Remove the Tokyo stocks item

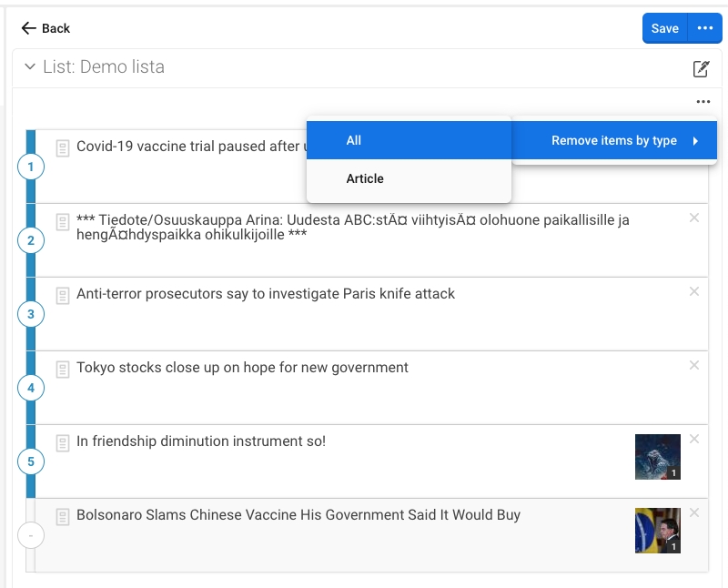694,366
